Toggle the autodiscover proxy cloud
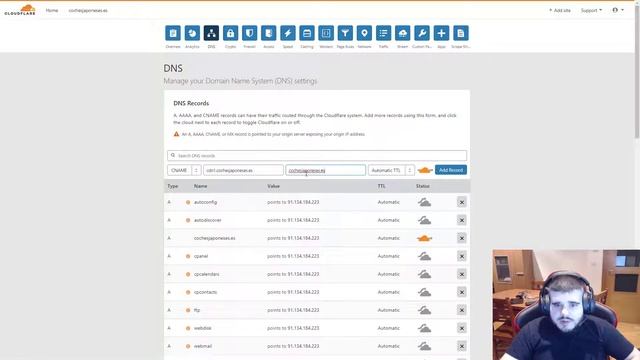640x360 pixels. [424, 220]
